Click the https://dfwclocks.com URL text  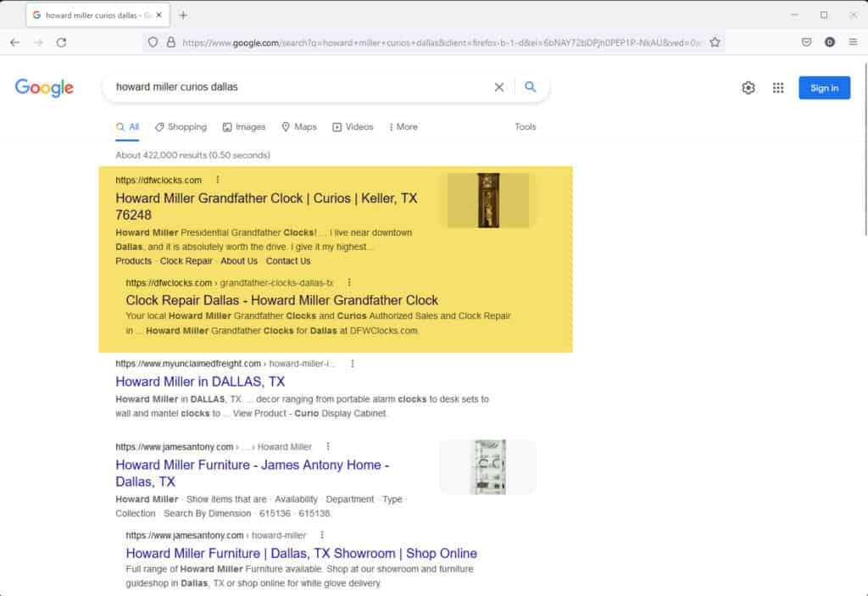159,180
